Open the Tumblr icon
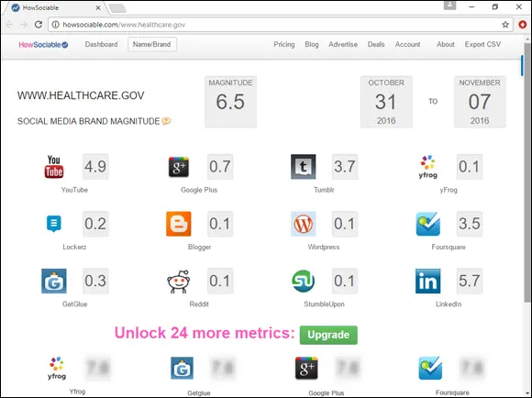The height and width of the screenshot is (398, 532). coord(304,167)
